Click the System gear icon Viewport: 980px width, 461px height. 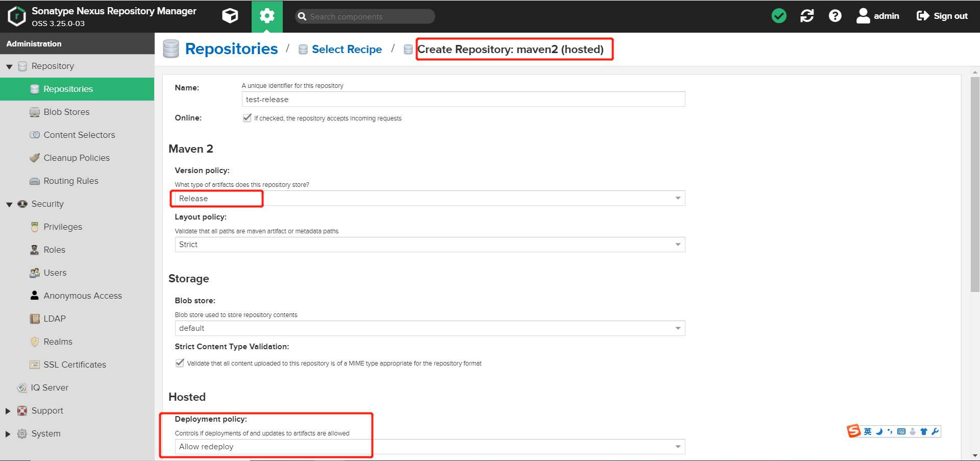pos(22,433)
